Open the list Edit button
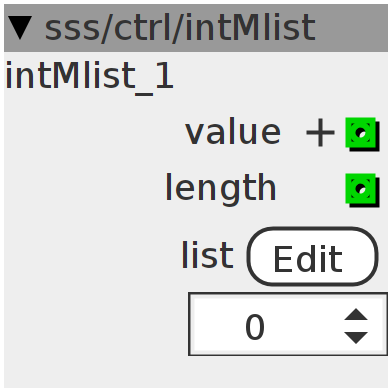The width and height of the screenshot is (392, 392). pyautogui.click(x=313, y=257)
